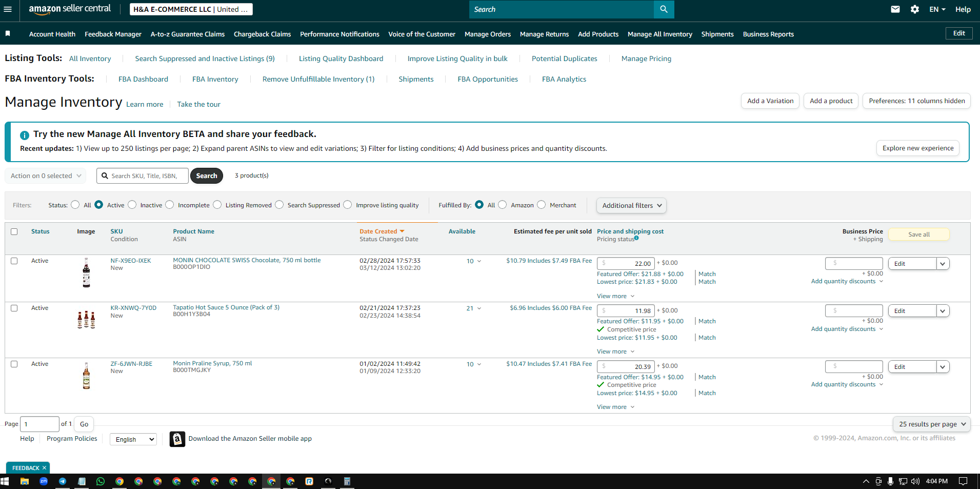Select the Inactive status radio button

point(132,205)
